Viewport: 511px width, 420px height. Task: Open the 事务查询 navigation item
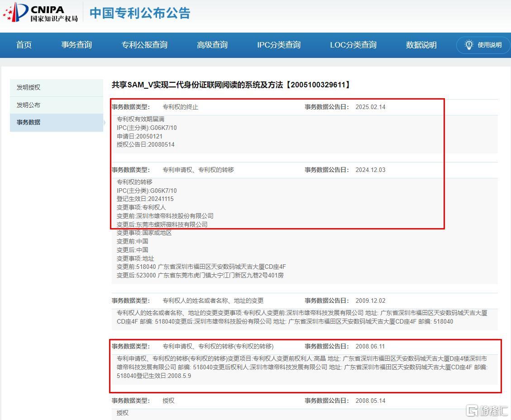click(76, 45)
